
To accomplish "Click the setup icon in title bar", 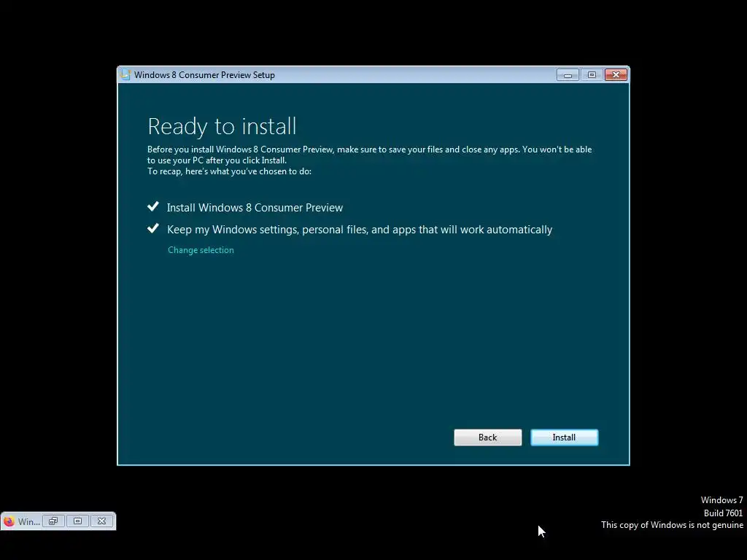I will pos(125,75).
